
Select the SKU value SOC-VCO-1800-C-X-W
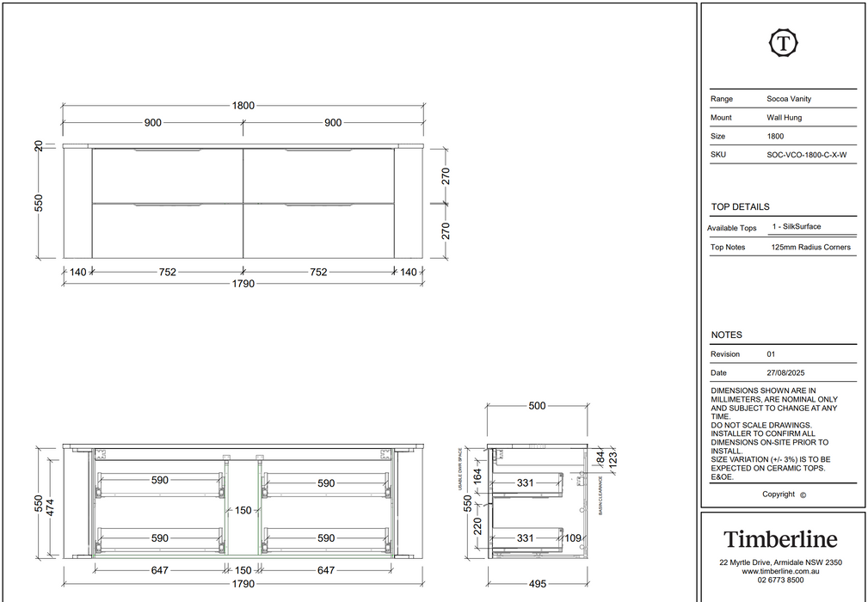pos(807,155)
